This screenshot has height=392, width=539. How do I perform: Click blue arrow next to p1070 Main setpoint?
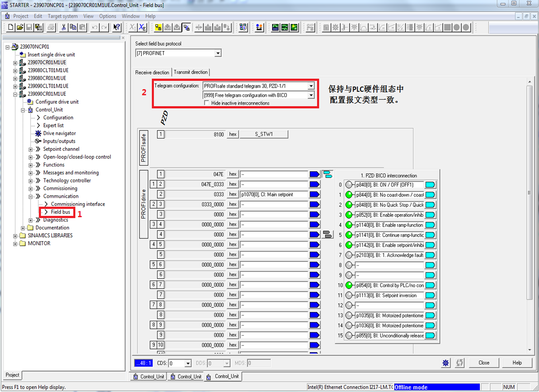click(x=314, y=194)
